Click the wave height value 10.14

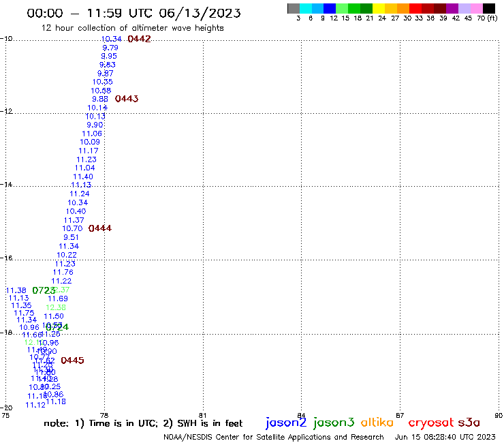[x=97, y=108]
